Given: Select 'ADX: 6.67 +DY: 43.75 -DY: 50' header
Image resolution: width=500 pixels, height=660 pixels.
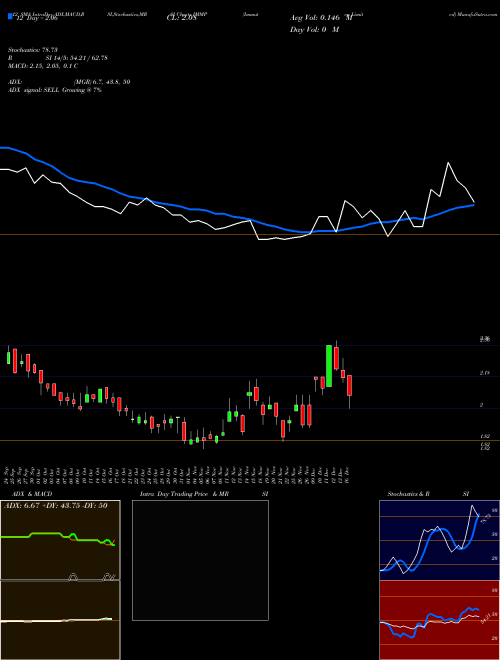Looking at the screenshot, I should [x=56, y=506].
